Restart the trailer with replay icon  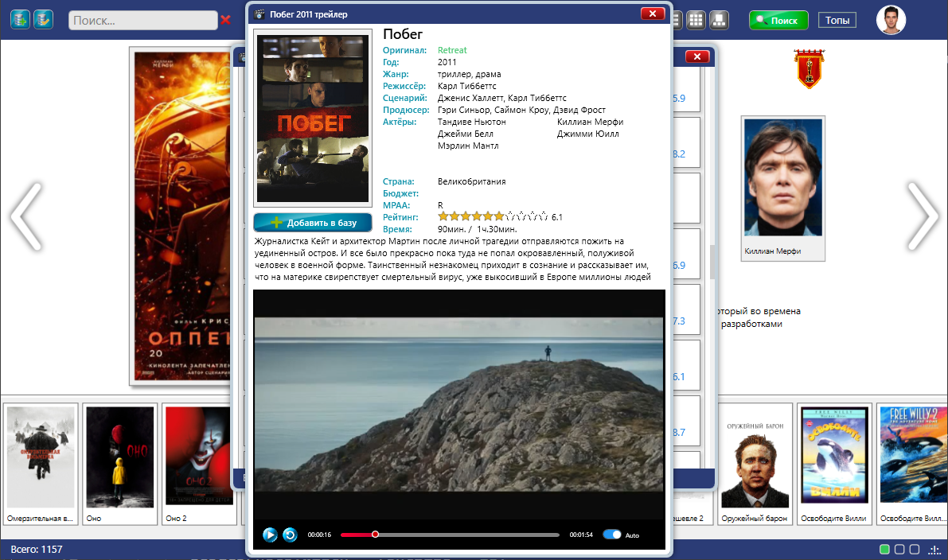coord(291,535)
